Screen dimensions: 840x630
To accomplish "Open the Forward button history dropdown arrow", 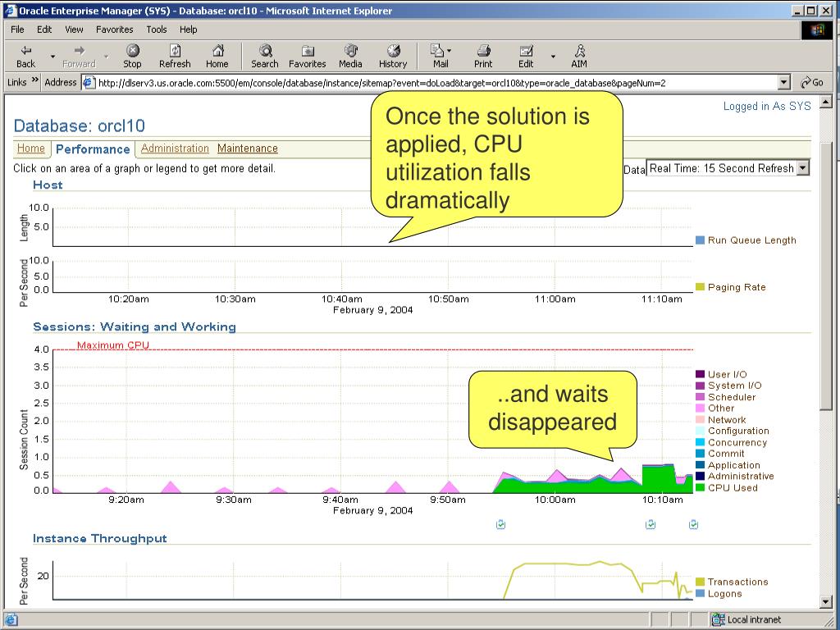I will [x=106, y=57].
